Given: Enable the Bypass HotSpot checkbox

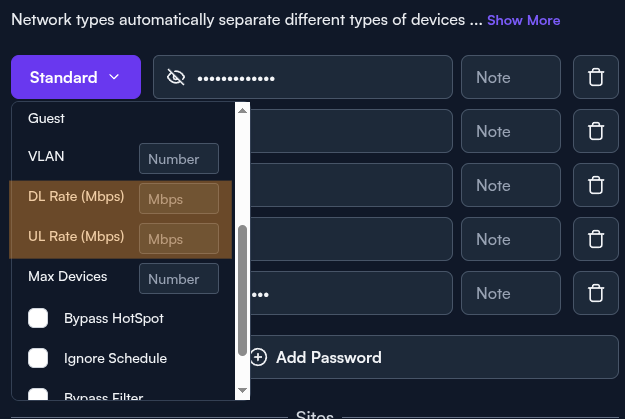Looking at the screenshot, I should click(x=38, y=318).
